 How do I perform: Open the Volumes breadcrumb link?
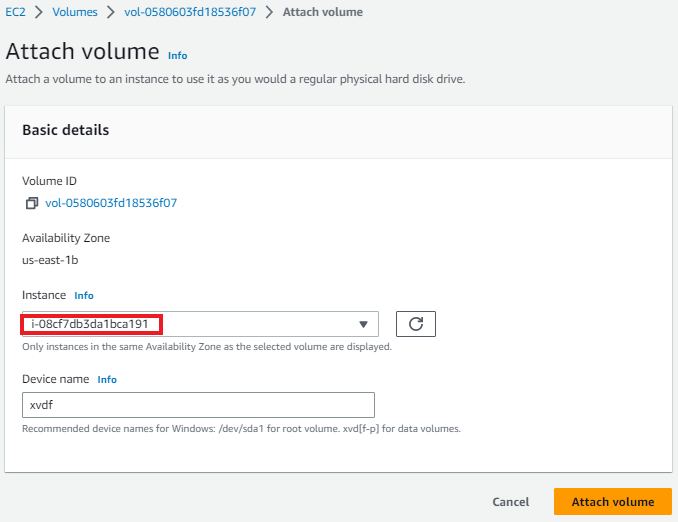[75, 12]
